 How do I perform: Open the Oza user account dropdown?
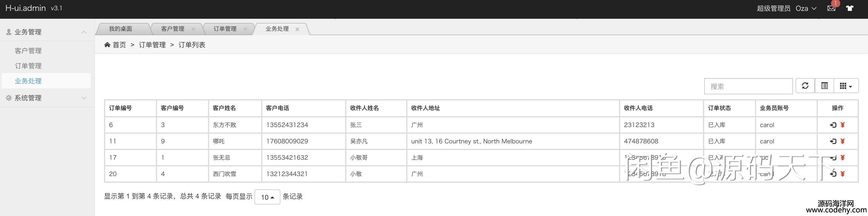pos(806,8)
